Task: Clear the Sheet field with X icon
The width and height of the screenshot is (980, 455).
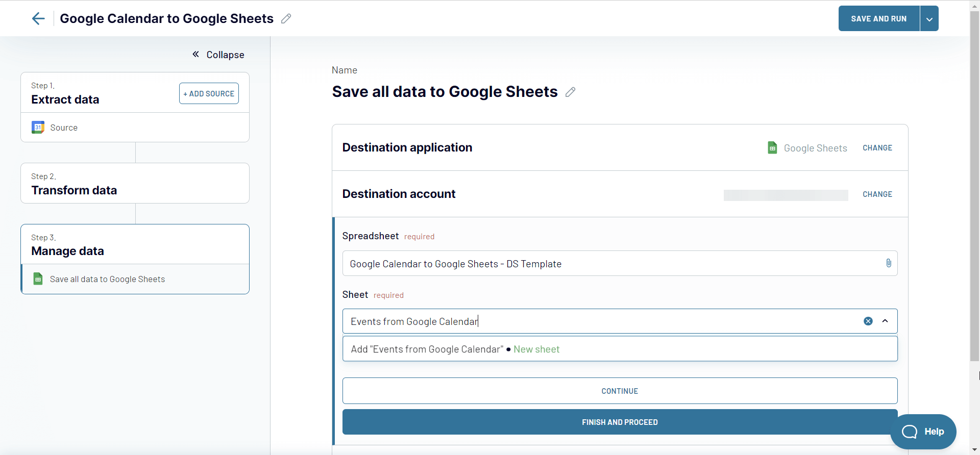Action: coord(868,321)
